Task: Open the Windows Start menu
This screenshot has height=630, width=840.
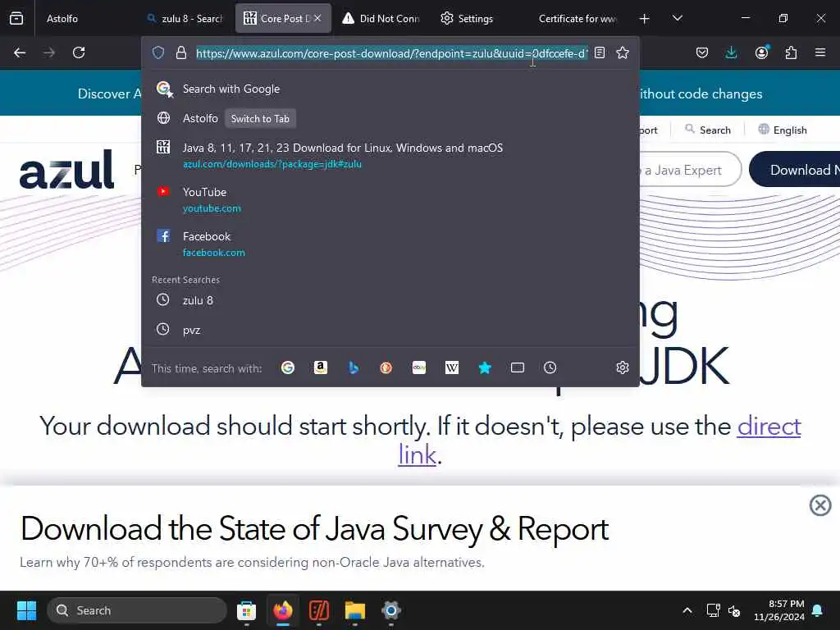Action: pyautogui.click(x=26, y=610)
